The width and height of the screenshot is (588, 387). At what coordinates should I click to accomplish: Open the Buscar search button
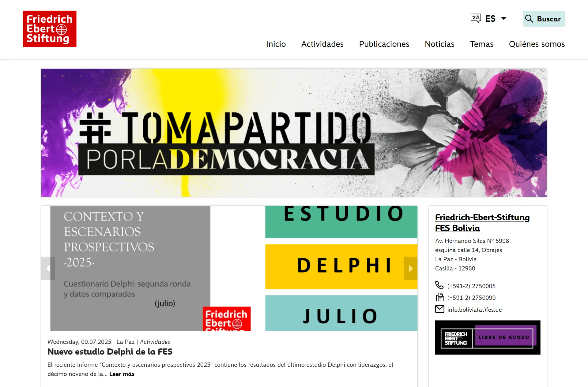548,19
